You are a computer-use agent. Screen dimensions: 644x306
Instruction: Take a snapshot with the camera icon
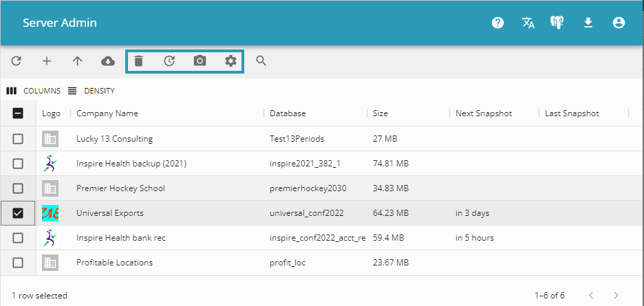(200, 61)
